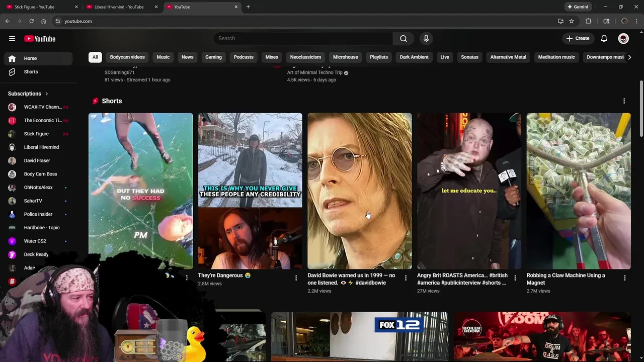Open Shorts in the sidebar
644x362 pixels.
coord(38,72)
